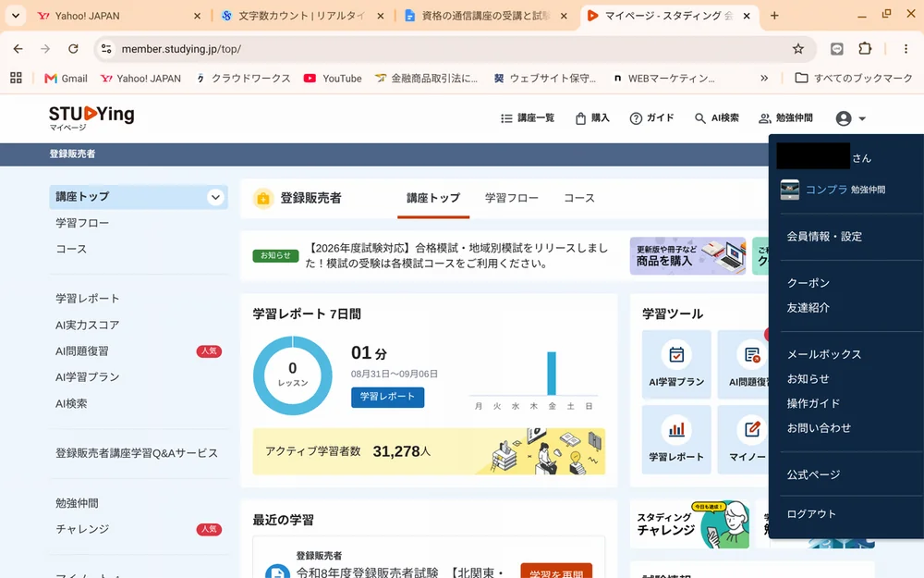The width and height of the screenshot is (924, 578).
Task: Open the bookmarks apps grid icon
Action: [x=16, y=78]
